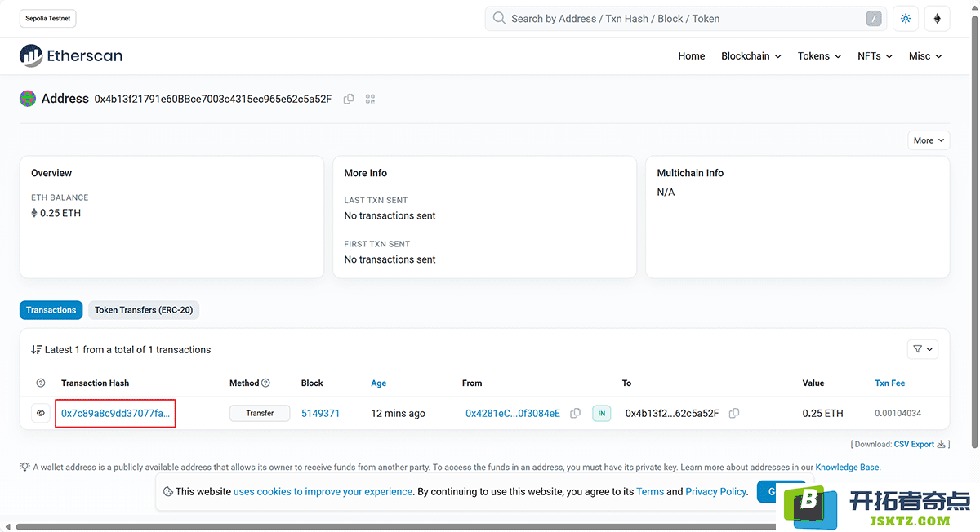Click the question mark icon before Transaction Hash
The image size is (980, 532).
point(41,383)
